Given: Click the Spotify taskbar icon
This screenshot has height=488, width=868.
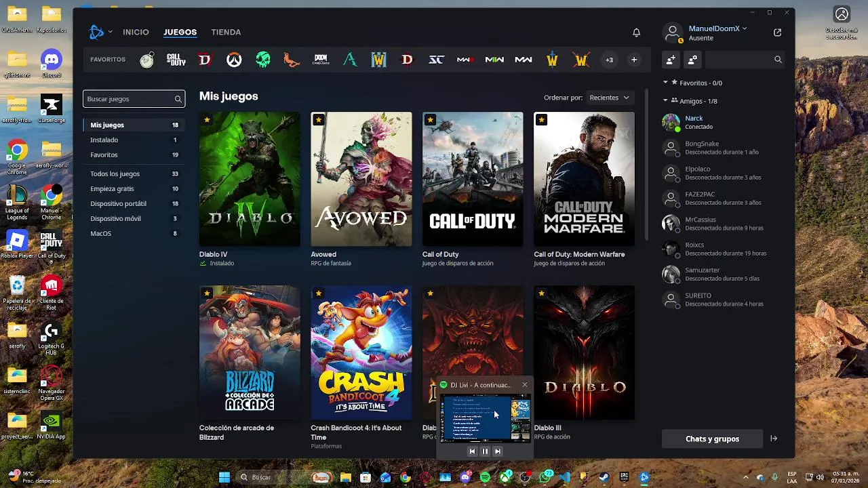Looking at the screenshot, I should click(485, 477).
